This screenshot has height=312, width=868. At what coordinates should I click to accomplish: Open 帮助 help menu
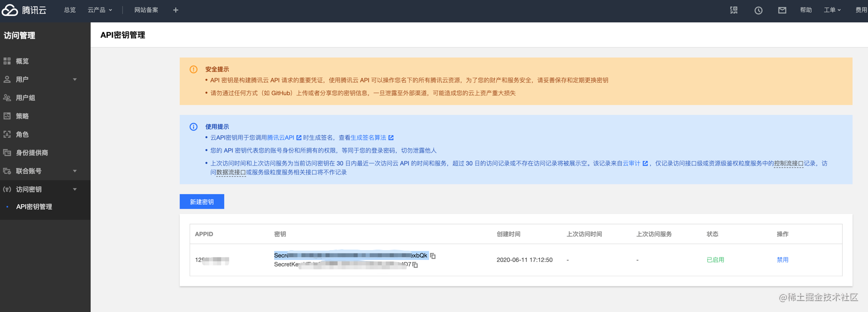tap(806, 10)
